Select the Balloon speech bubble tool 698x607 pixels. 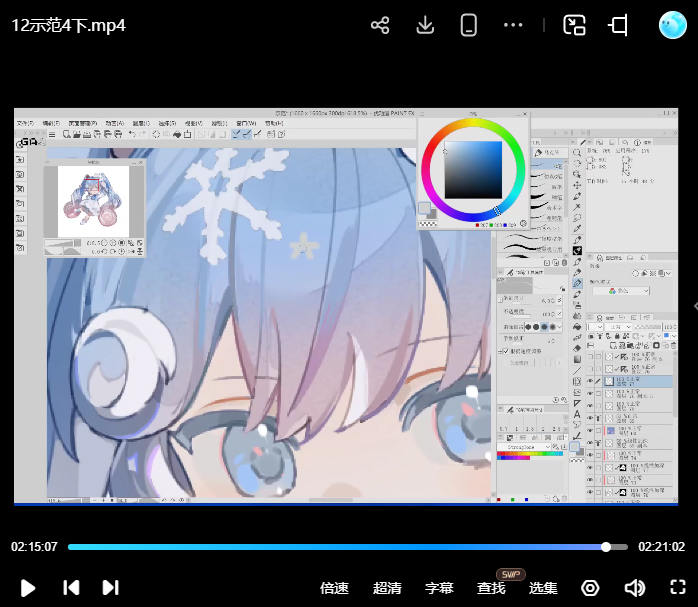[x=577, y=425]
